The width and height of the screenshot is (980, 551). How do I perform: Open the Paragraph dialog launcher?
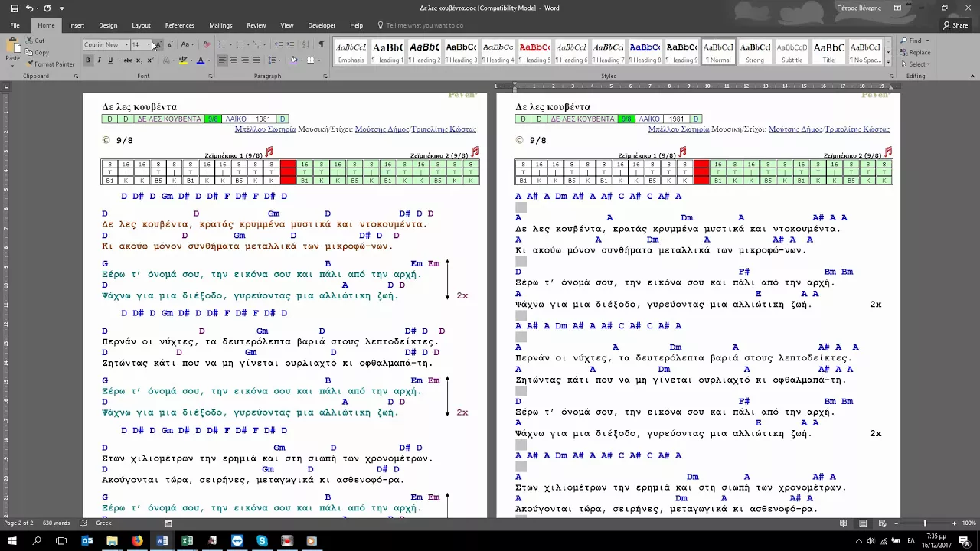tap(326, 77)
